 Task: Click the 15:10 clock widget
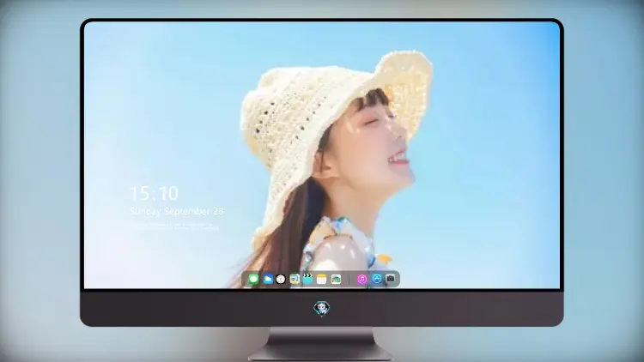point(154,193)
